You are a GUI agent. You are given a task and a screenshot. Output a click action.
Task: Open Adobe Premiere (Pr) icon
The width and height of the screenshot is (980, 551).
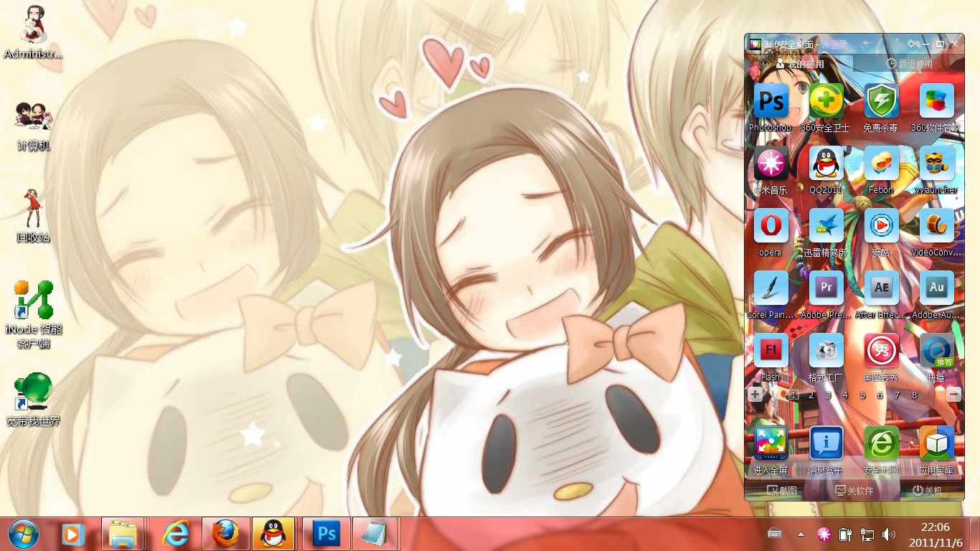click(x=826, y=288)
